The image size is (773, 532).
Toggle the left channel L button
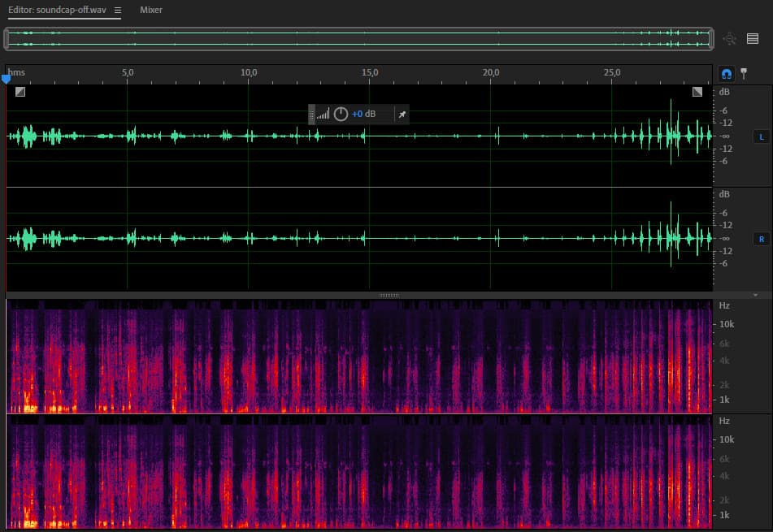(x=761, y=137)
